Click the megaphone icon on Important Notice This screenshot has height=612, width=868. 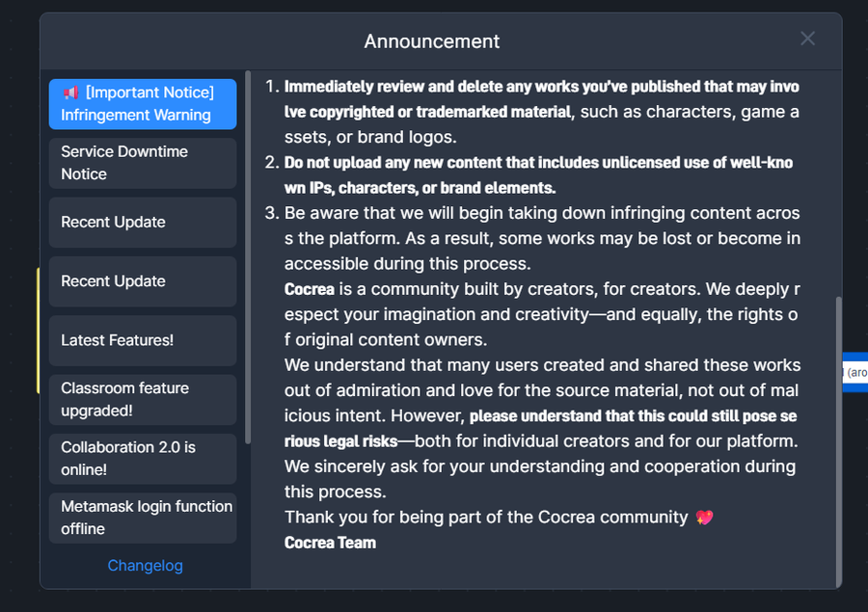70,93
